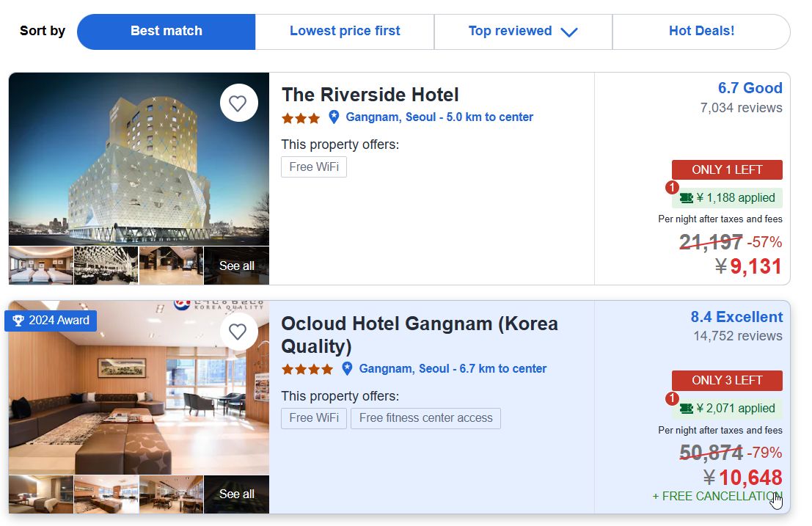
Task: Click Ocloud Hotel four-star rating icons
Action: (307, 369)
